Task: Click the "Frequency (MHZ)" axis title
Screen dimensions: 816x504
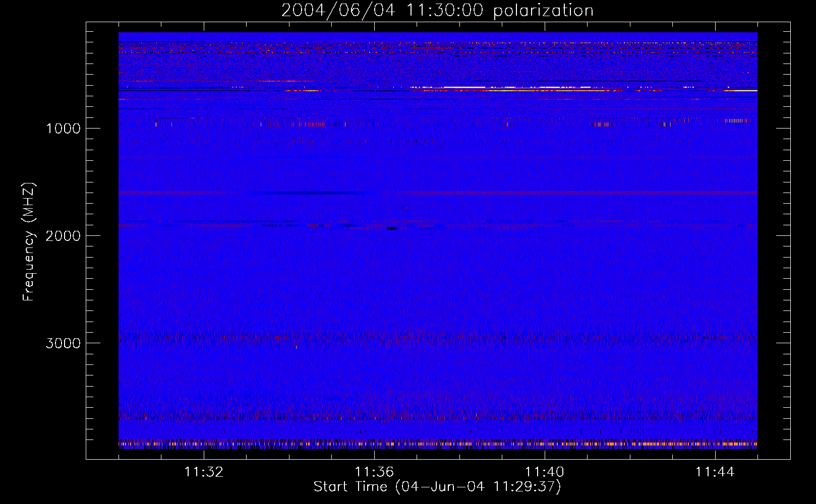Action: (x=29, y=242)
